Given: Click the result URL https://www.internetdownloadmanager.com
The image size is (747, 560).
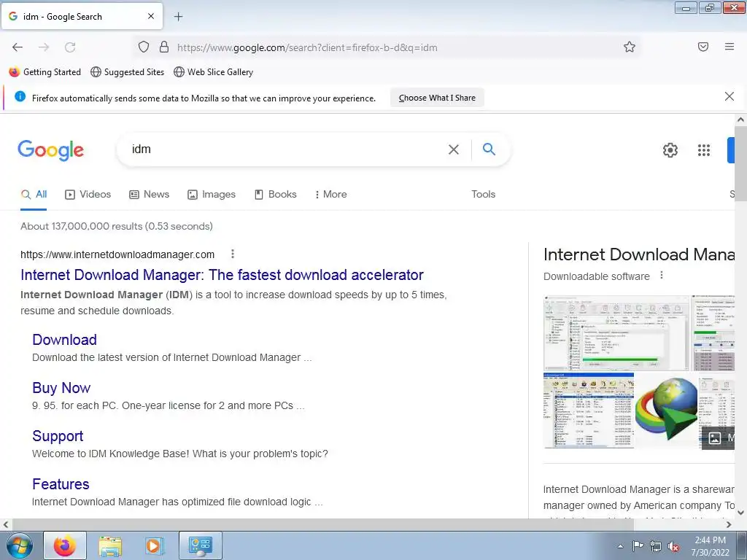Looking at the screenshot, I should 117,254.
